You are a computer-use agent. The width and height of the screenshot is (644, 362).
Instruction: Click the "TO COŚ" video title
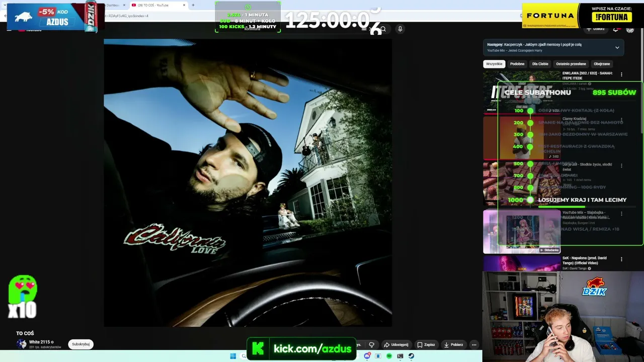click(25, 333)
